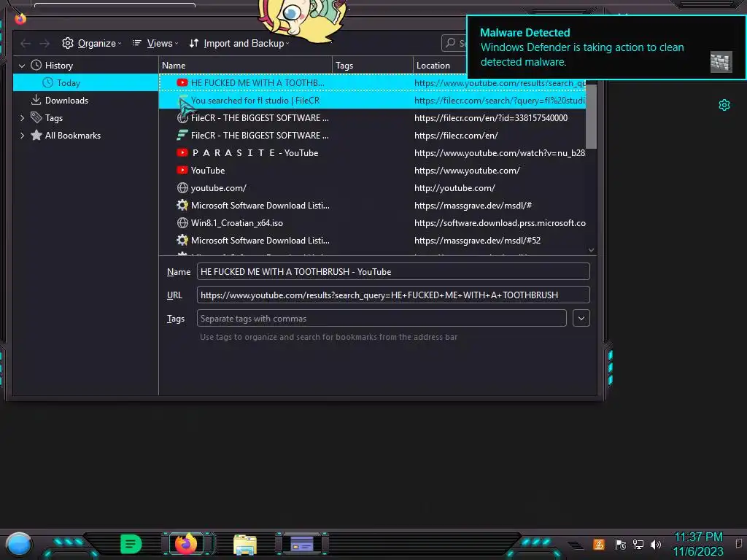747x560 pixels.
Task: Click the Forward arrow in Library toolbar
Action: tap(44, 43)
